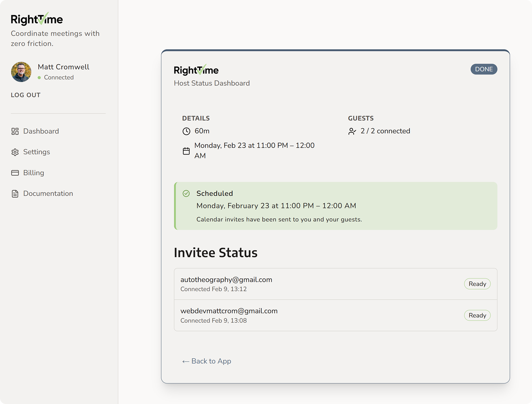Click the clock icon beside 60m

pyautogui.click(x=186, y=131)
